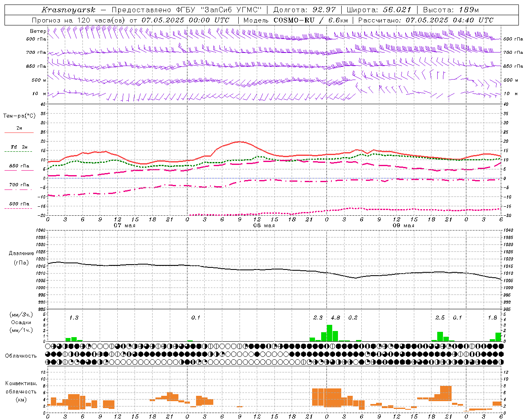Click the '(мм/1ч.)' precipitation unit label
The height and width of the screenshot is (420, 525).
click(x=21, y=330)
